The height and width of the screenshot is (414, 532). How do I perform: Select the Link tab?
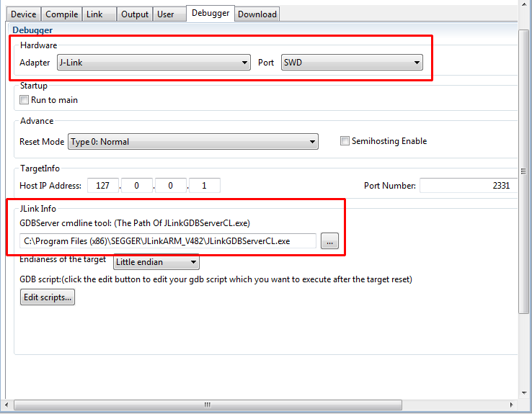coord(94,14)
